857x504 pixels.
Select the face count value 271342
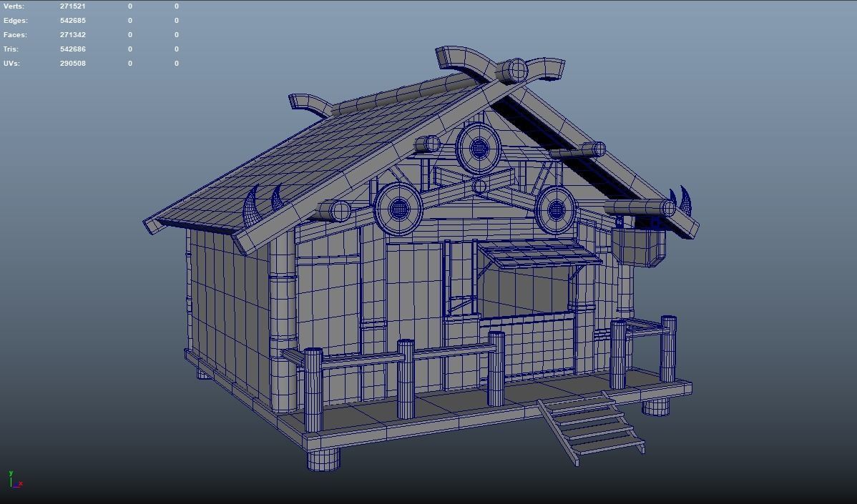(x=73, y=34)
